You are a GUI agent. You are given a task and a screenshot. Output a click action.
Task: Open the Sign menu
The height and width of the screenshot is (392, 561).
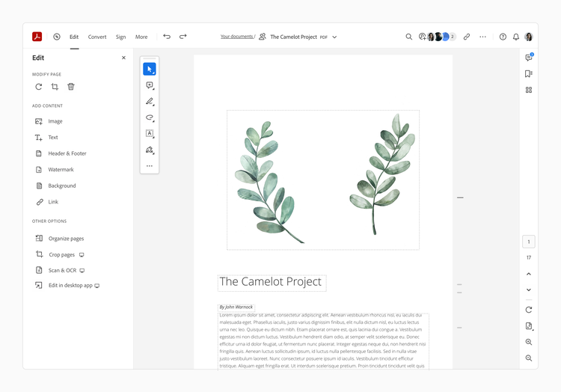click(120, 37)
